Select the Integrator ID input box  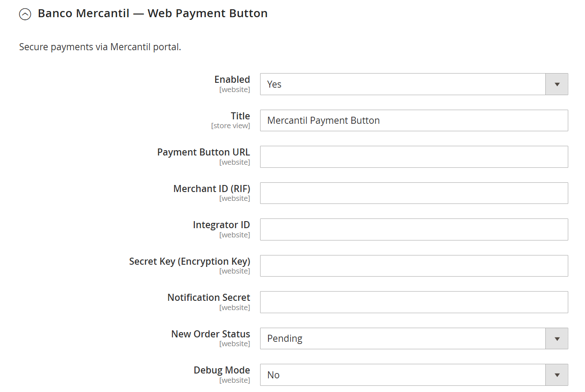tap(414, 229)
